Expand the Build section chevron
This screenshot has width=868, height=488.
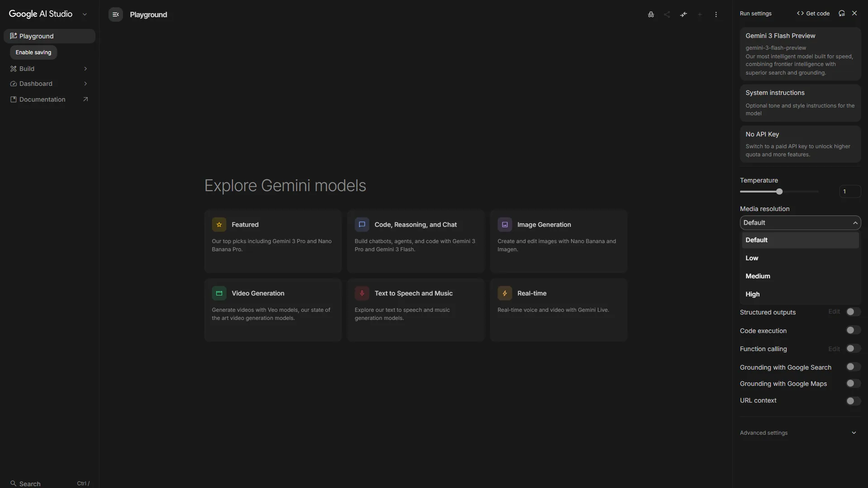(x=85, y=69)
